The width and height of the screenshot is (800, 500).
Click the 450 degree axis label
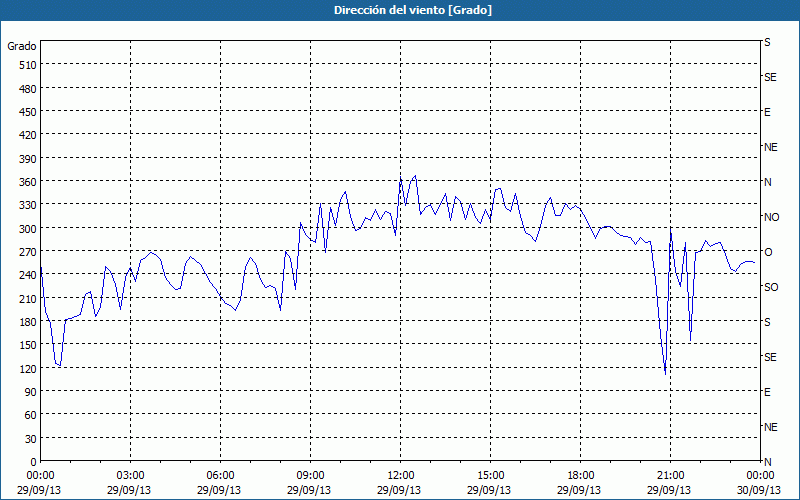(x=28, y=112)
